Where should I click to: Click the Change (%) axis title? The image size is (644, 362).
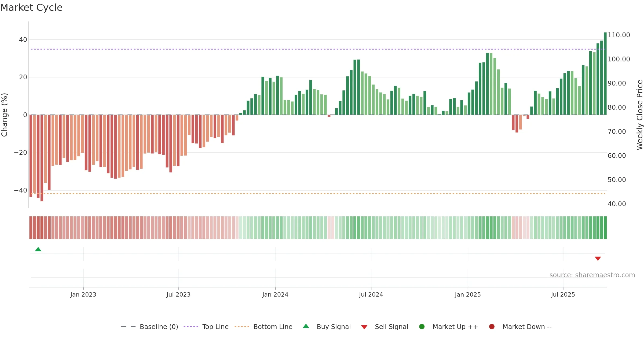tap(4, 115)
